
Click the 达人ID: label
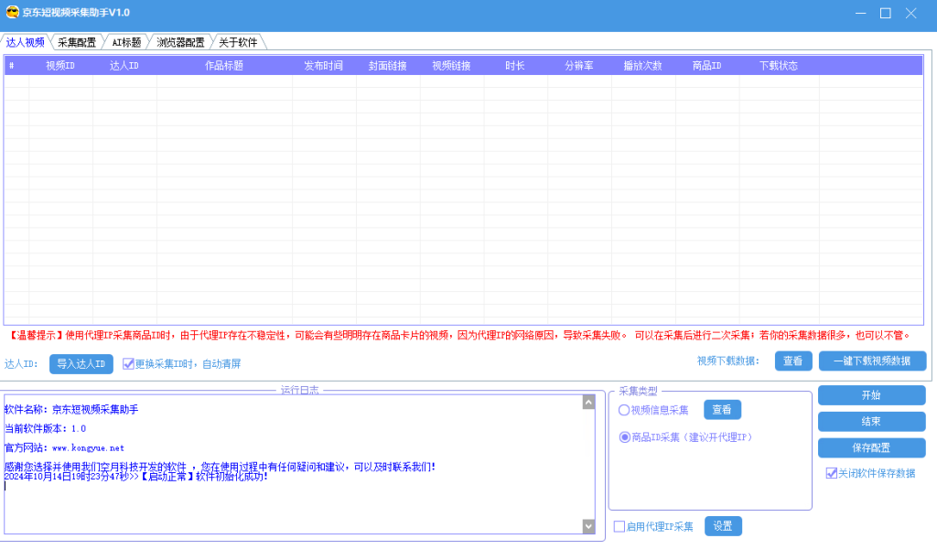pos(22,363)
